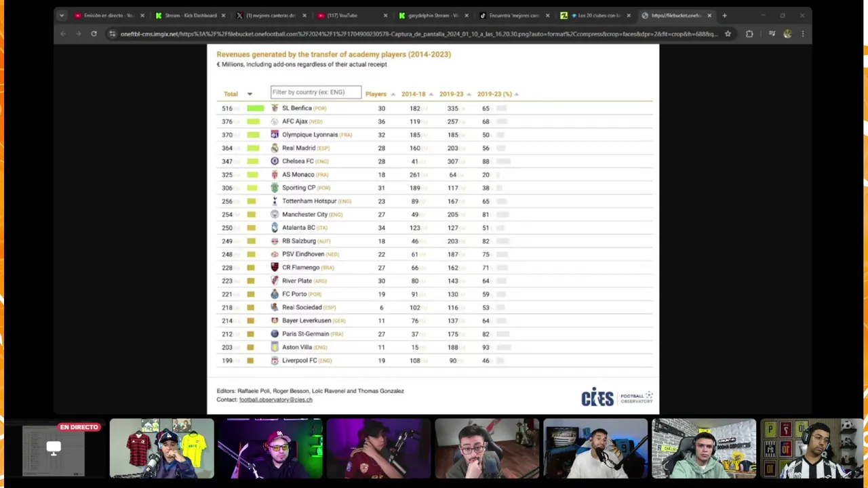Close the (117) YouTube tab
The height and width of the screenshot is (488, 868).
click(x=386, y=16)
